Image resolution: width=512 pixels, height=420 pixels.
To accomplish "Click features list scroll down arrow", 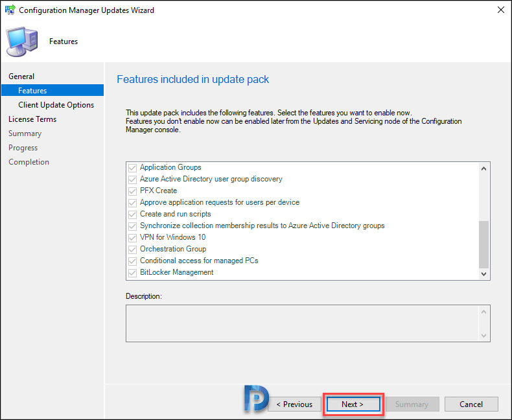I will (x=484, y=274).
